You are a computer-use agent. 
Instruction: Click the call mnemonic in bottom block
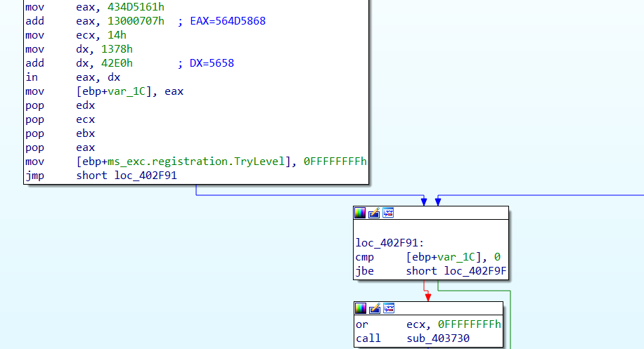click(368, 338)
